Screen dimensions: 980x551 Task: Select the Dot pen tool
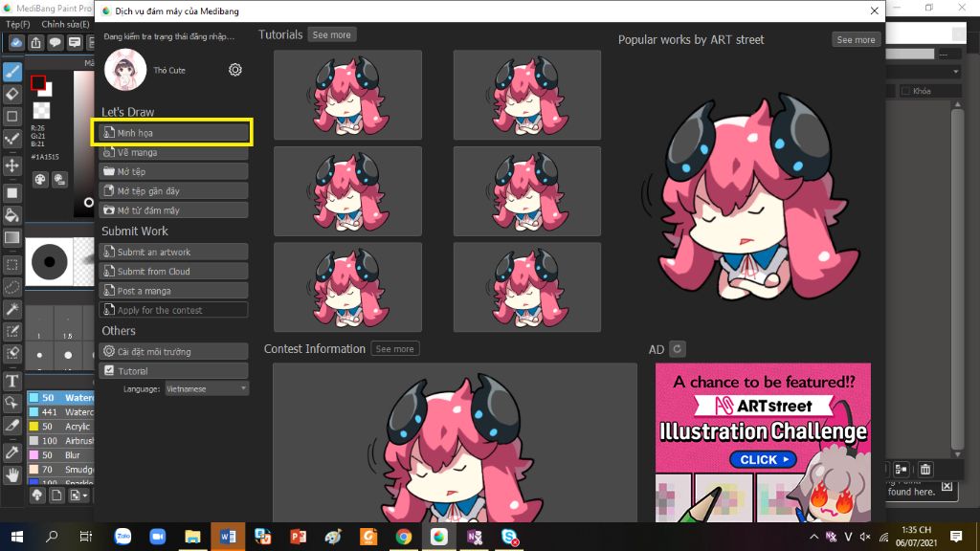11,139
